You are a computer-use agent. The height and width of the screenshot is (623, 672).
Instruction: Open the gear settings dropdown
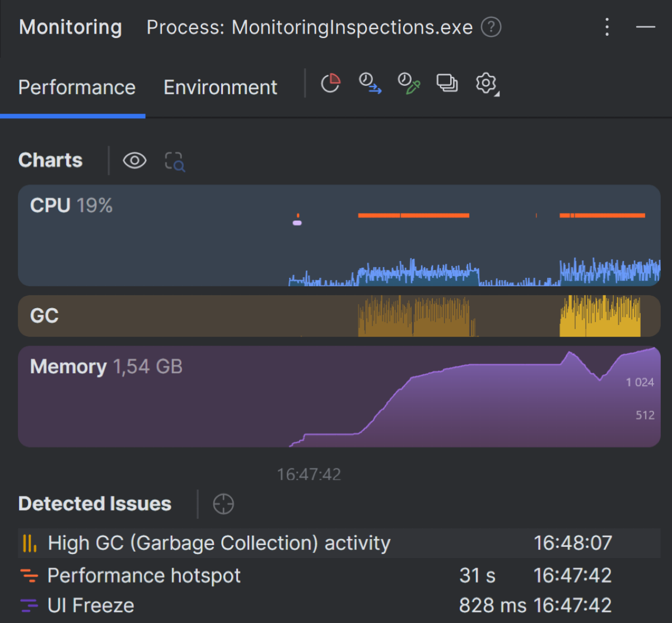click(x=487, y=84)
